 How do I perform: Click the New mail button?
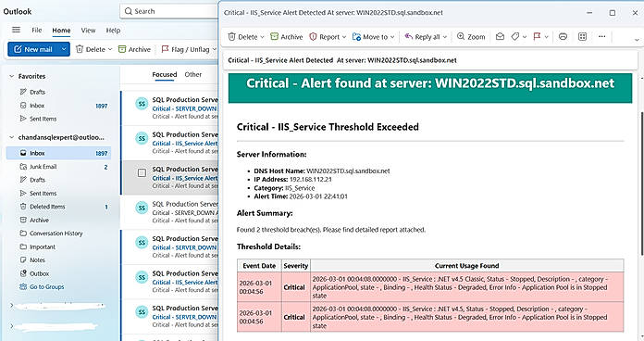click(33, 49)
